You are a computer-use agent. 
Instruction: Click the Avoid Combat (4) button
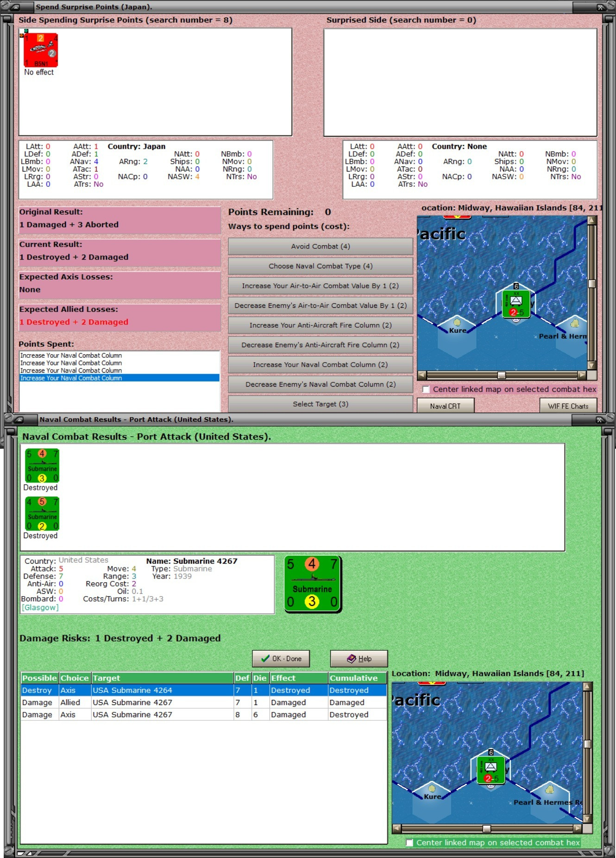coord(321,247)
